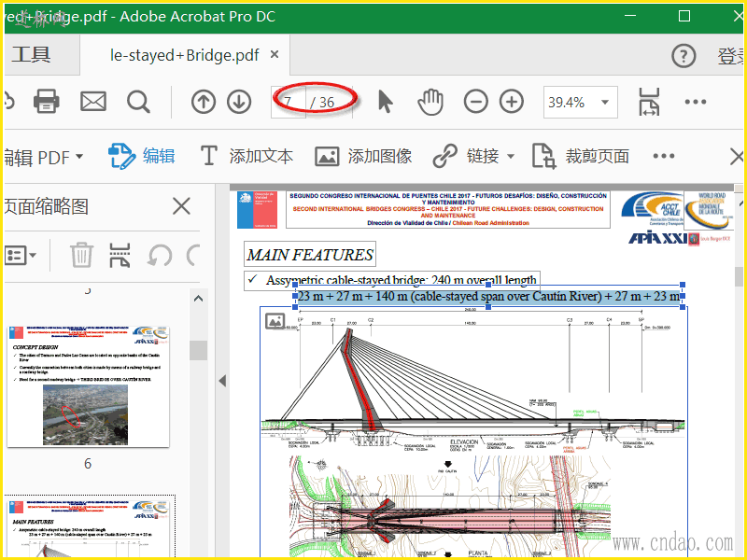Close the Edit PDF toolbar
This screenshot has height=560, width=747.
738,156
